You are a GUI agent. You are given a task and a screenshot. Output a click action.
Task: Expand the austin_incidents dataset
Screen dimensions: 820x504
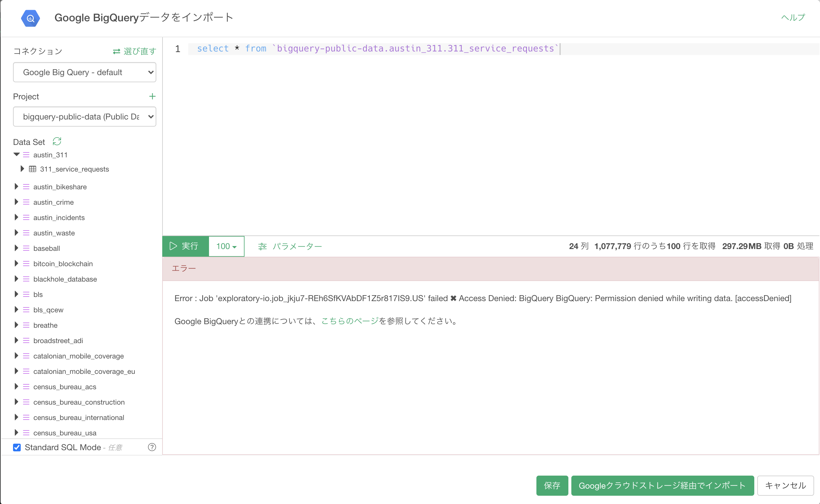[x=16, y=217]
